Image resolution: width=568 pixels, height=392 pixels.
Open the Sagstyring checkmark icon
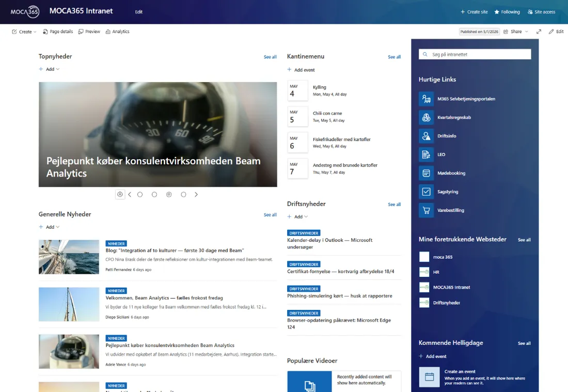426,192
